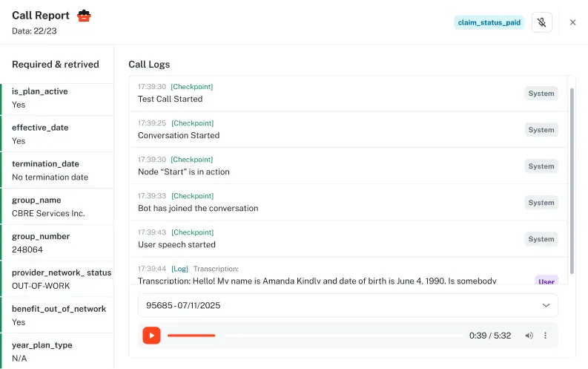
Task: Select the group_number field
Action: (x=57, y=243)
